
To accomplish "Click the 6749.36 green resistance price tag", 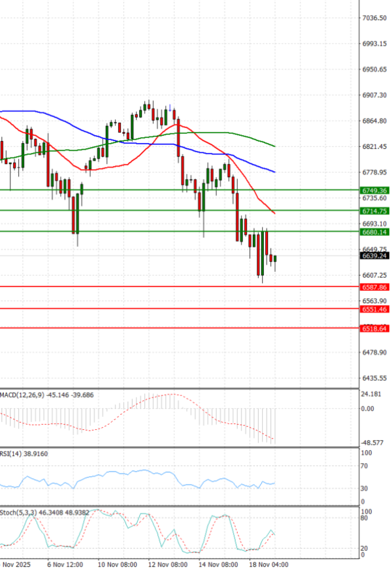I will pos(374,190).
